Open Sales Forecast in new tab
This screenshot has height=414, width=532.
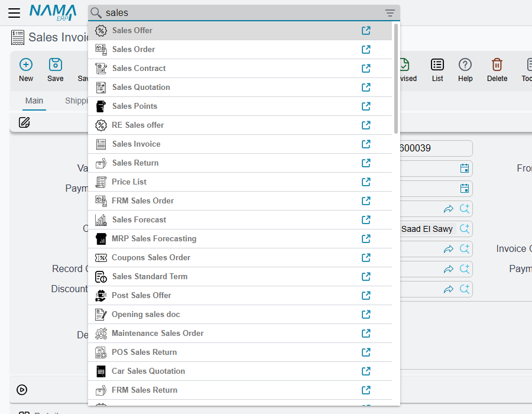pyautogui.click(x=366, y=220)
